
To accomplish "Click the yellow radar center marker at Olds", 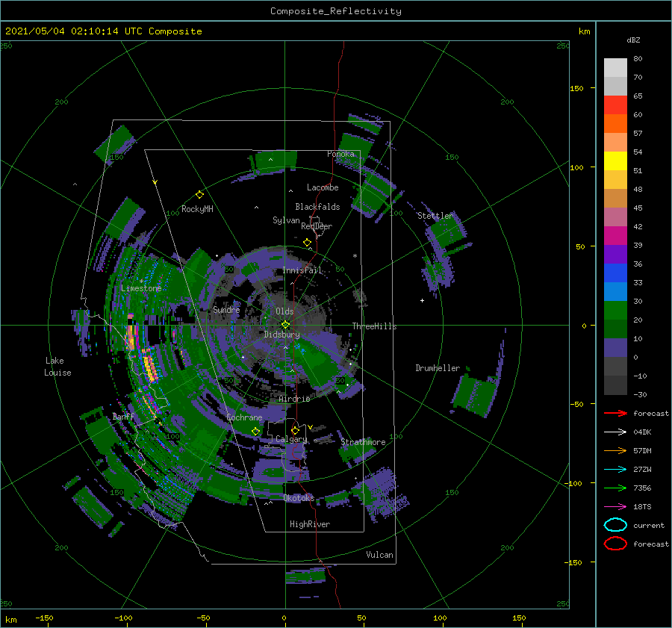I will pyautogui.click(x=285, y=325).
